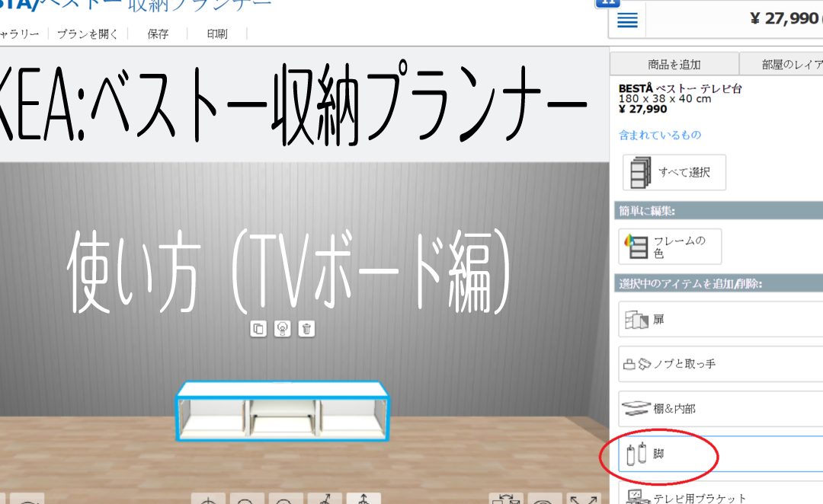Click 保存 in the top menu
This screenshot has height=504, width=823.
pos(158,34)
